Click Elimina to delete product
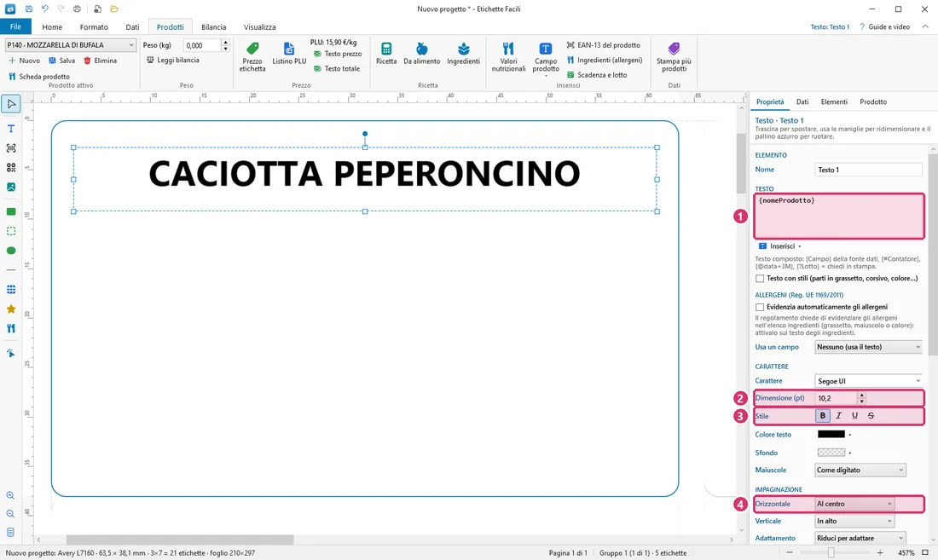The height and width of the screenshot is (560, 938). click(100, 61)
